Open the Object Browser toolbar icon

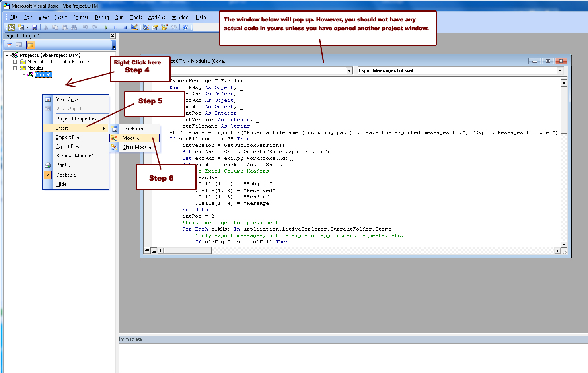point(164,27)
